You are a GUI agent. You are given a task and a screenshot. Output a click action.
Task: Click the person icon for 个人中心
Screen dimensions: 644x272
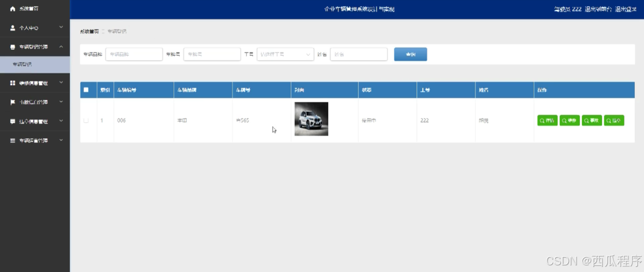pyautogui.click(x=13, y=28)
